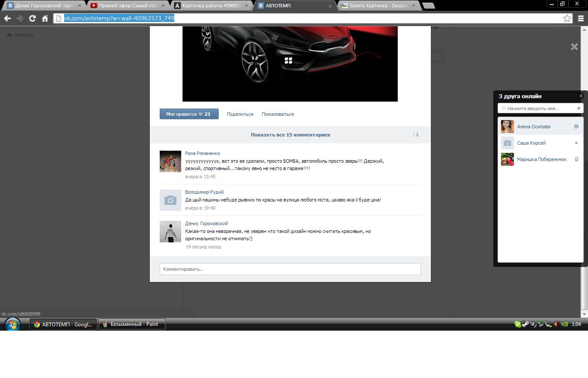The height and width of the screenshot is (378, 588).
Task: Click the 'вчера в 15:45' timestamp
Action: [x=201, y=177]
